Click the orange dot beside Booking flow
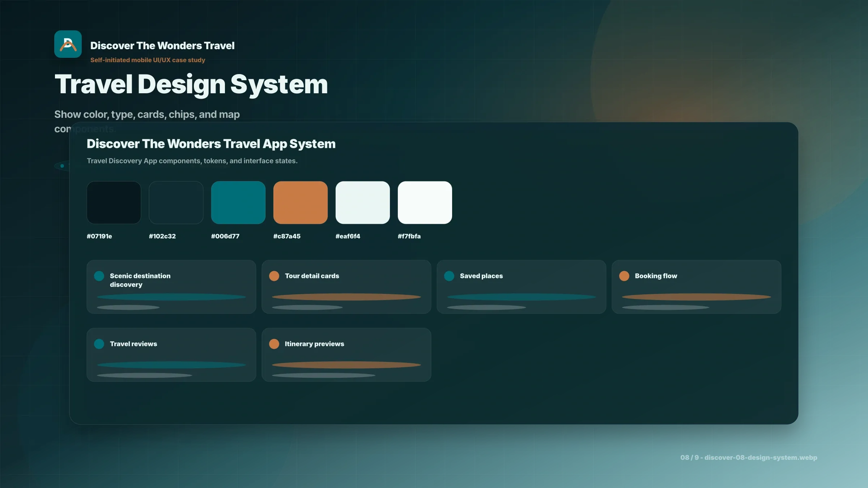The height and width of the screenshot is (488, 868). tap(624, 276)
